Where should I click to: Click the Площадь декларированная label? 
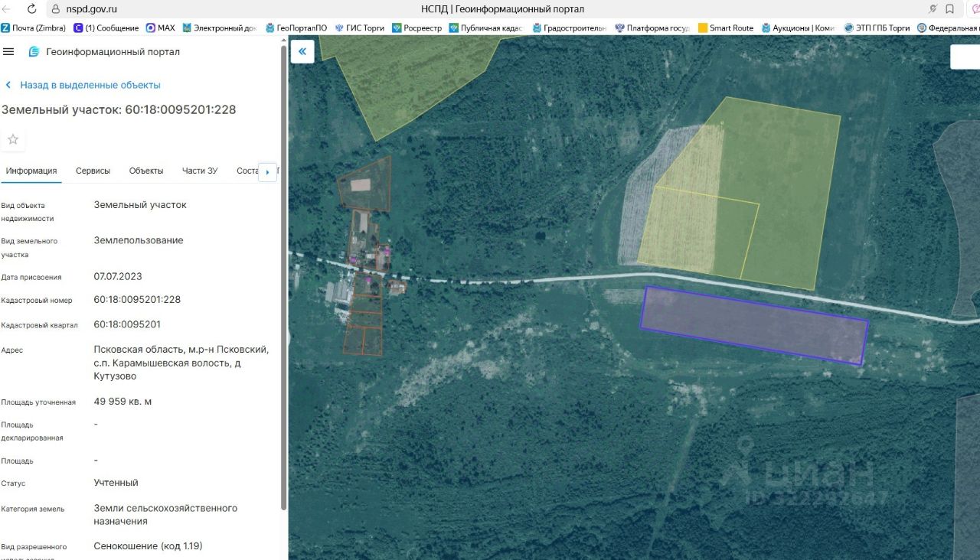tap(32, 431)
